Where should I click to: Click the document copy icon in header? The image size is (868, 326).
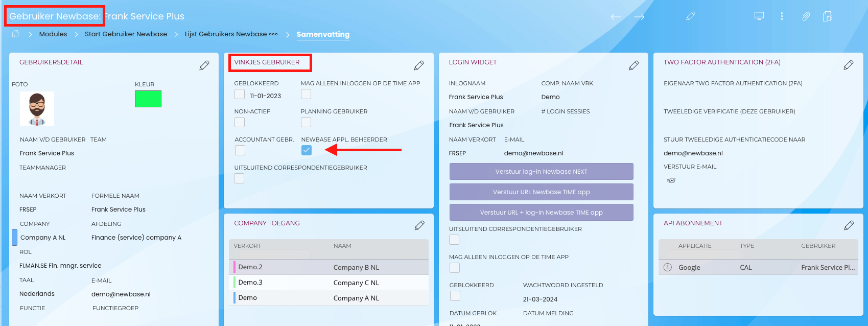point(827,16)
